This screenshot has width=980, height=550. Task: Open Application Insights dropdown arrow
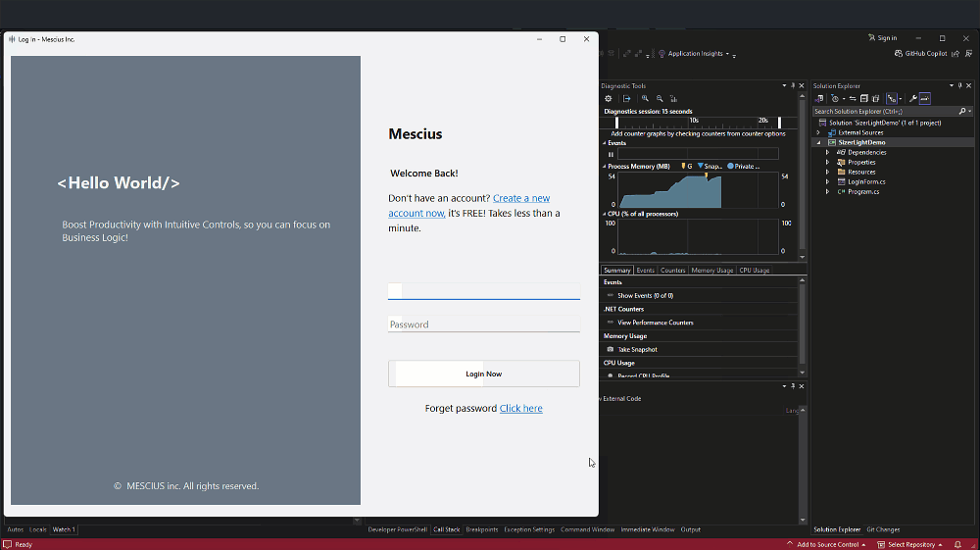(x=727, y=54)
